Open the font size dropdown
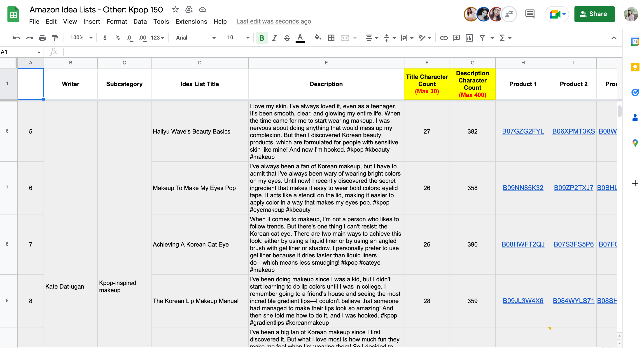Viewport: 644px width, 348px height. click(x=238, y=38)
